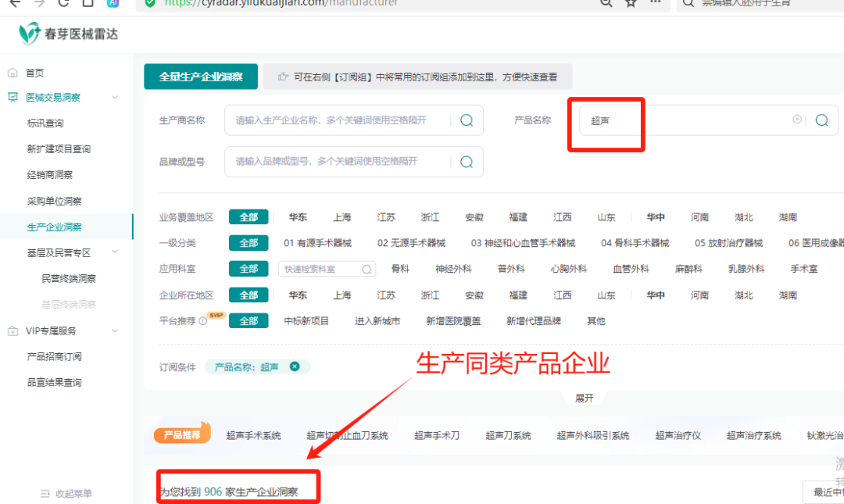The width and height of the screenshot is (844, 504).
Task: Toggle 全部 filter for 业务覆盖地区
Action: coord(249,216)
